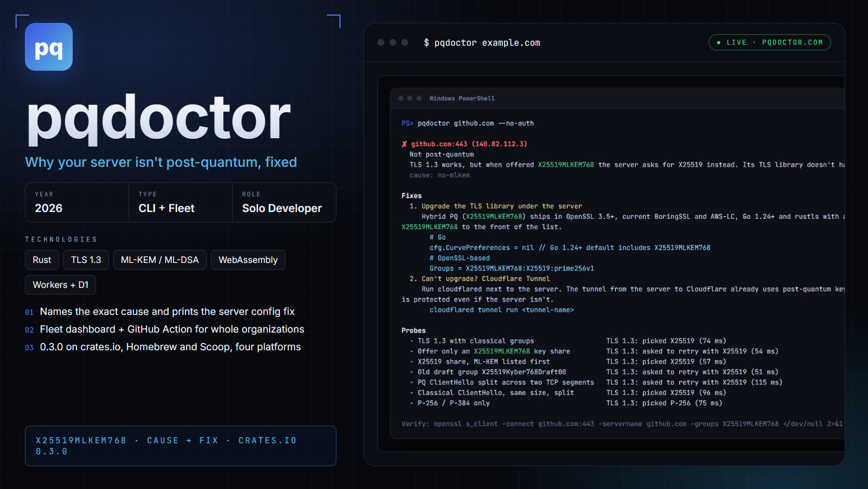Click the "pqdoctor github.com --no-auth" command line
The height and width of the screenshot is (489, 868).
476,123
